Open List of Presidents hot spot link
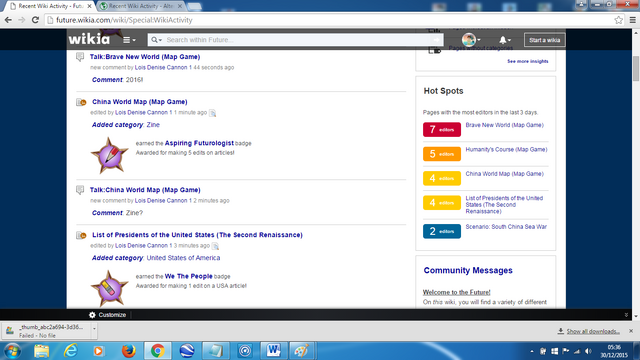The image size is (640, 360). coord(504,204)
